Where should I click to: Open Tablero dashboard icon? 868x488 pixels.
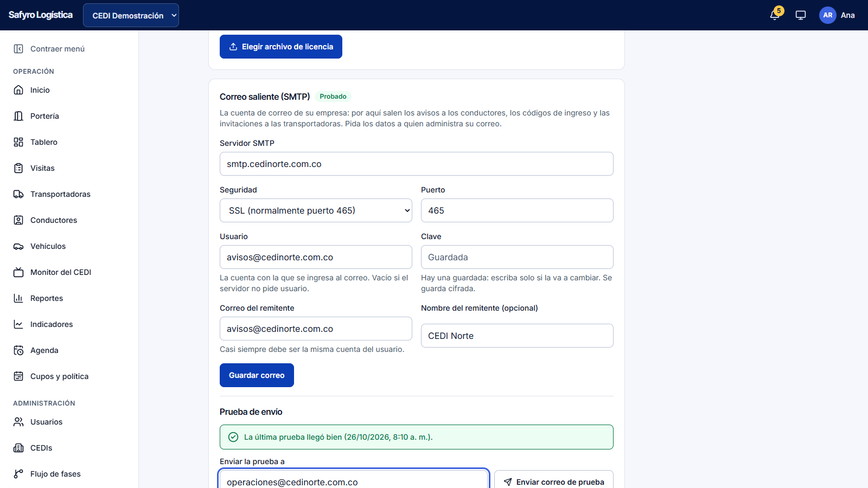click(18, 142)
